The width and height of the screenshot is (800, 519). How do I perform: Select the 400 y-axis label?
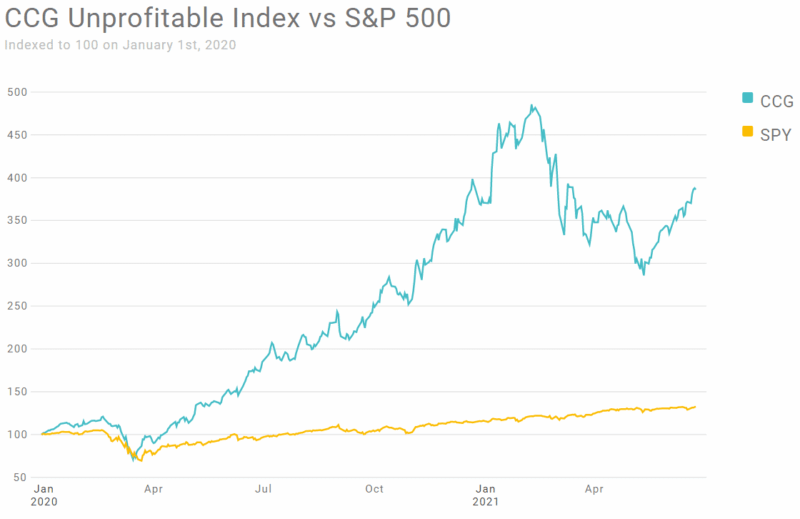point(17,178)
